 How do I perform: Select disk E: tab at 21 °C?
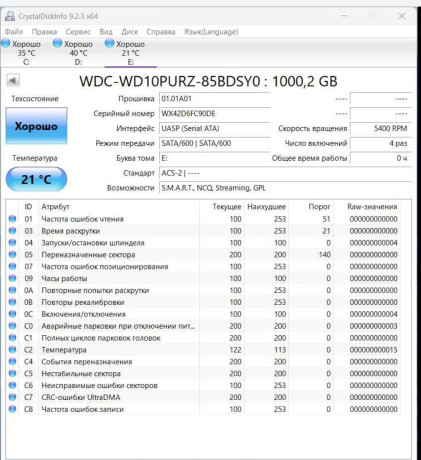[130, 53]
